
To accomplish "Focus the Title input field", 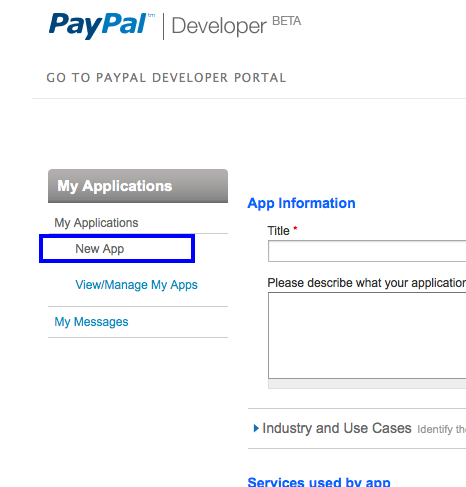I will click(367, 251).
